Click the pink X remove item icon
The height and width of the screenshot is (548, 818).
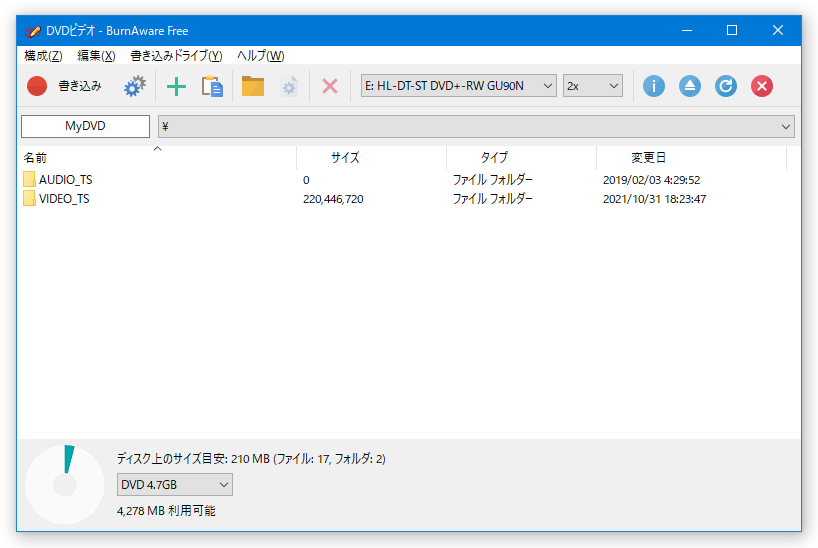[x=330, y=86]
